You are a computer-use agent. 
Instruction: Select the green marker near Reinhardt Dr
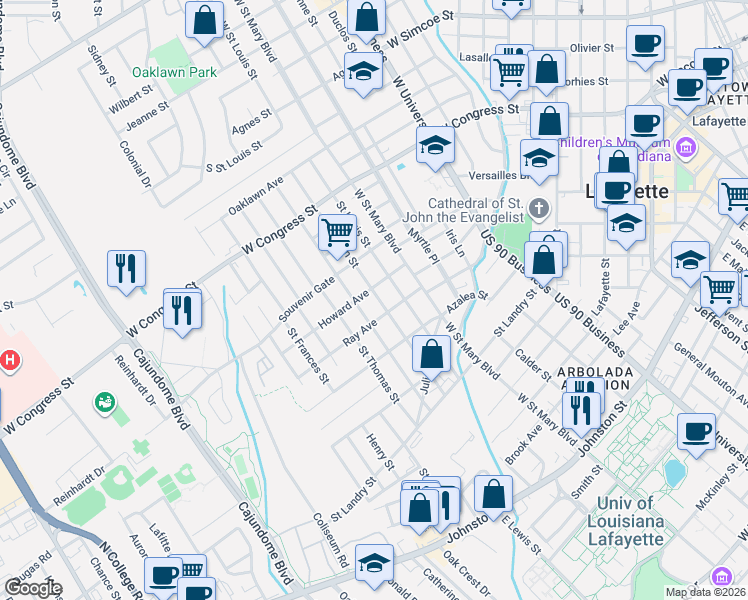tap(105, 403)
